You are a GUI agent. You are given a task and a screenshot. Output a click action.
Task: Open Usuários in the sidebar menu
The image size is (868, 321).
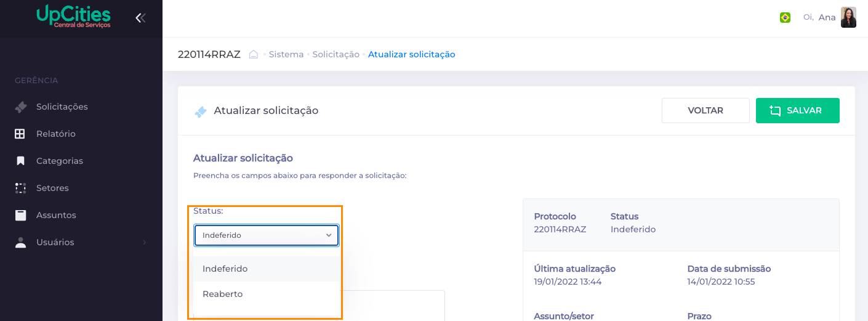[x=55, y=242]
